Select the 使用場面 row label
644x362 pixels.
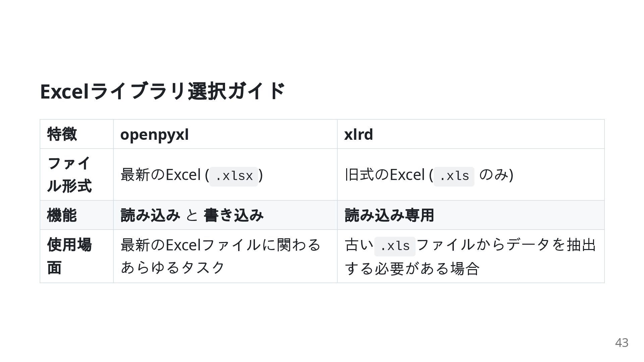(69, 256)
